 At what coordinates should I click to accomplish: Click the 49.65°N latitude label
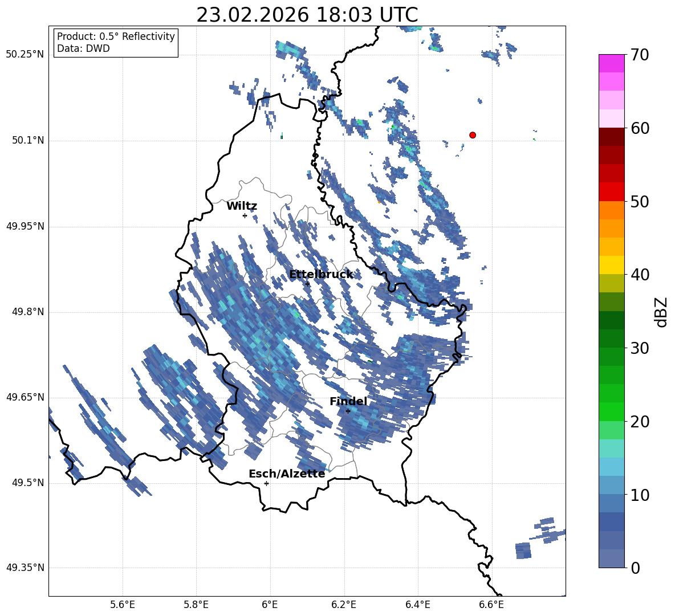point(25,397)
